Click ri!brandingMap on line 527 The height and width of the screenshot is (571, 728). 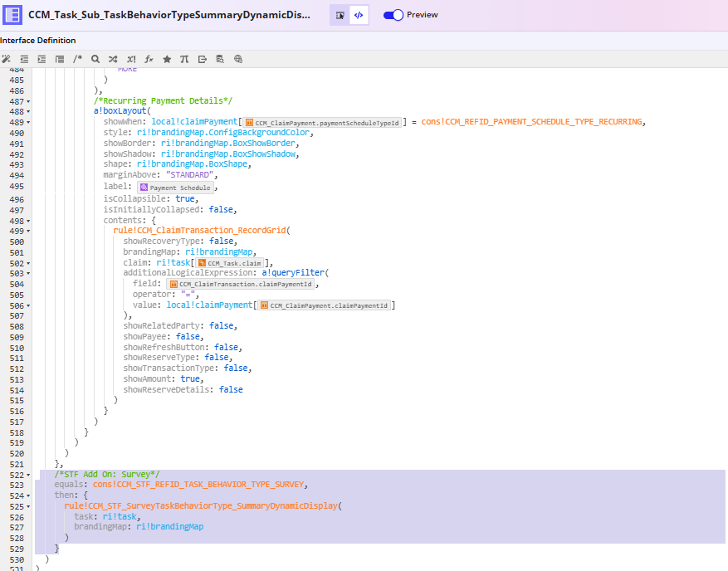(170, 526)
